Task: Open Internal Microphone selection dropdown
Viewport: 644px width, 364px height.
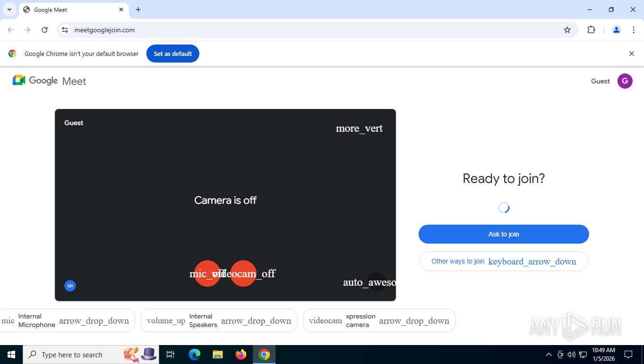Action: [x=67, y=320]
